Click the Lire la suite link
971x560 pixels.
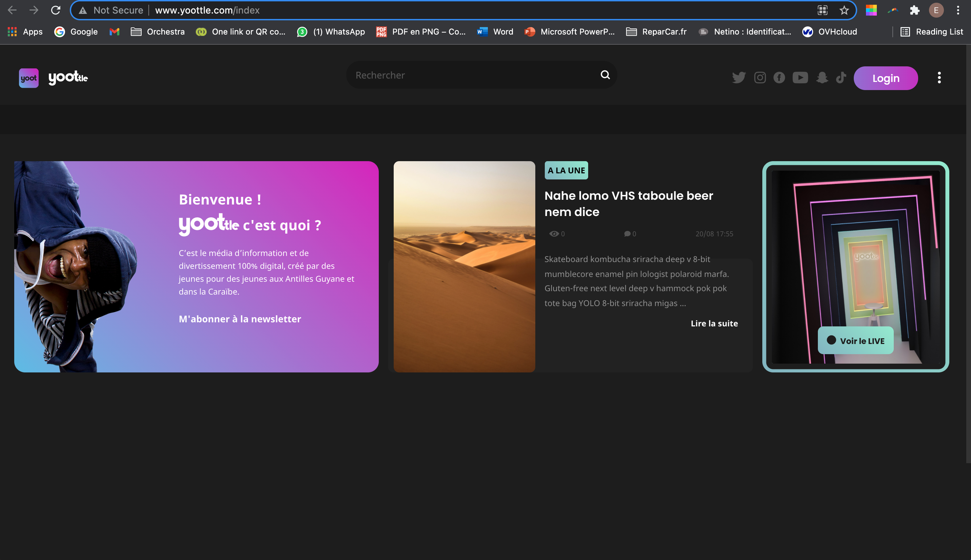pyautogui.click(x=714, y=323)
